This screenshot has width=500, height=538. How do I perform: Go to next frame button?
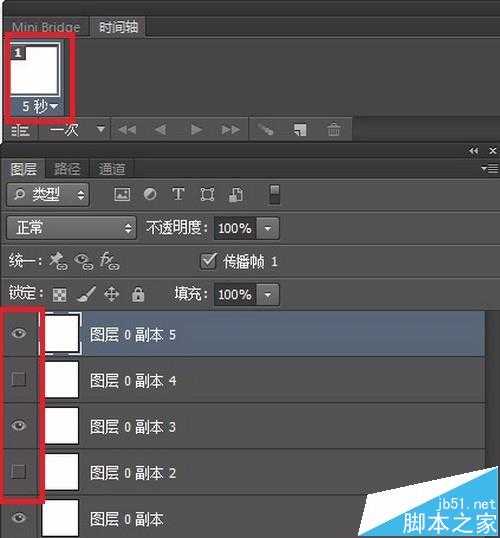pos(231,130)
